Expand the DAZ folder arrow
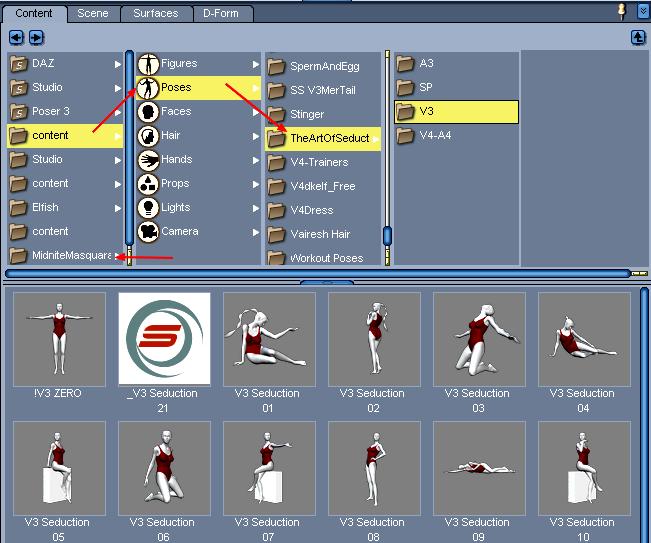Image resolution: width=651 pixels, height=543 pixels. 118,64
